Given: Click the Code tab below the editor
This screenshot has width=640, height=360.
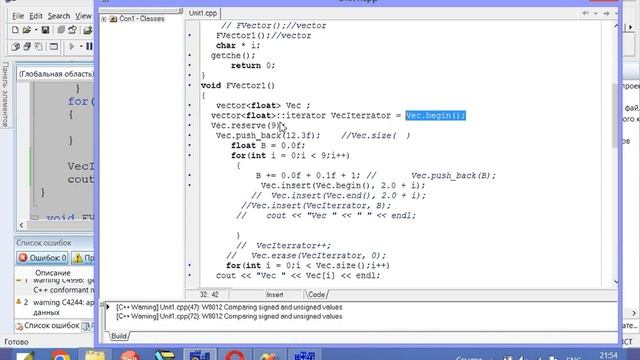Looking at the screenshot, I should 316,295.
